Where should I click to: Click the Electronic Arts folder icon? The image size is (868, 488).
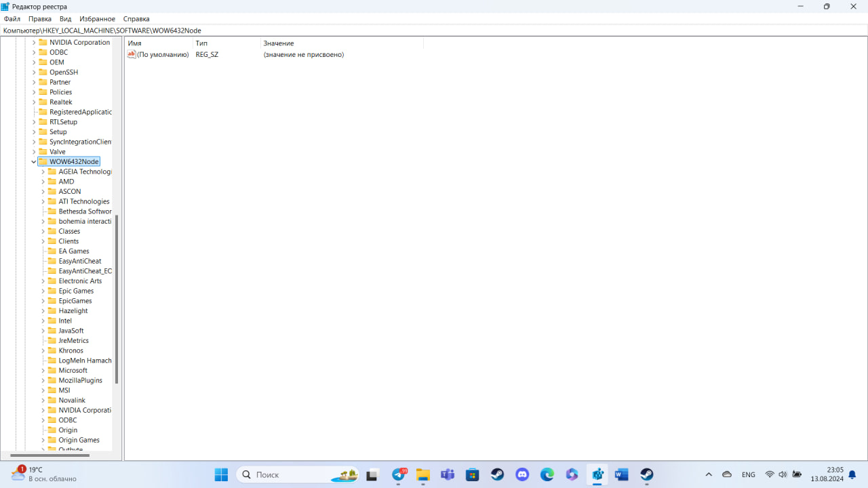[x=52, y=281]
